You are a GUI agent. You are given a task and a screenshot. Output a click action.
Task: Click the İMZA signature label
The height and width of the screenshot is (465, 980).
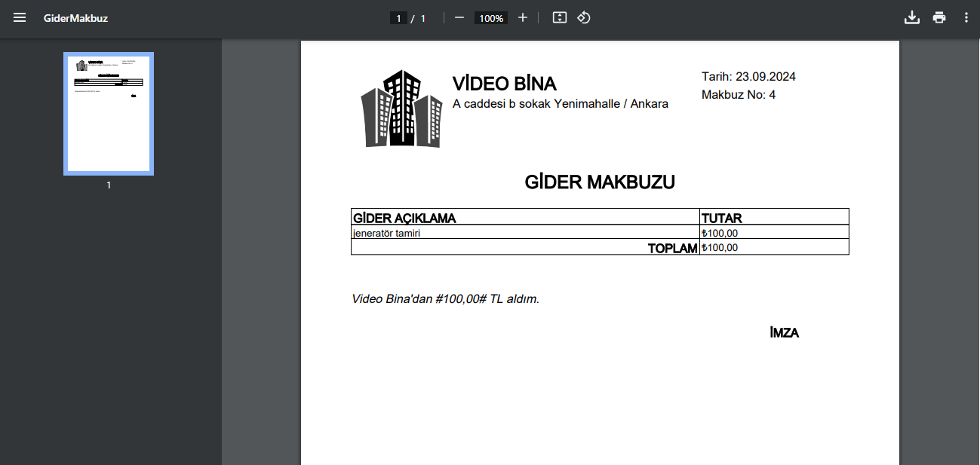coord(784,333)
